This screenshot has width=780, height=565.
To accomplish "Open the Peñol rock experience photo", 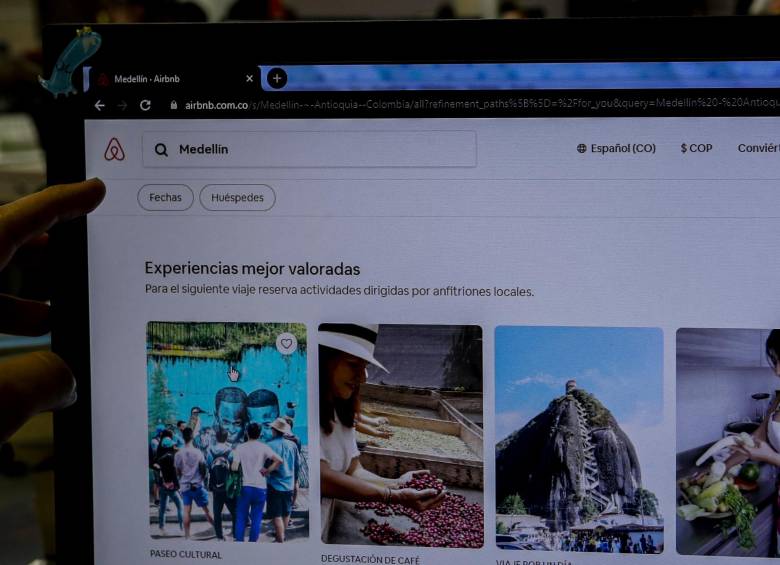I will [579, 439].
